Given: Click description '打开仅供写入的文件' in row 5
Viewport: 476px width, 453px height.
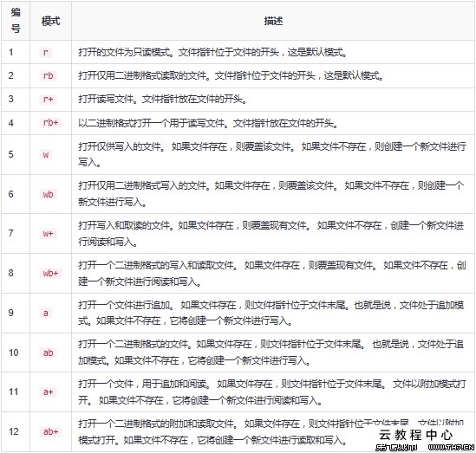Looking at the screenshot, I should (120, 146).
